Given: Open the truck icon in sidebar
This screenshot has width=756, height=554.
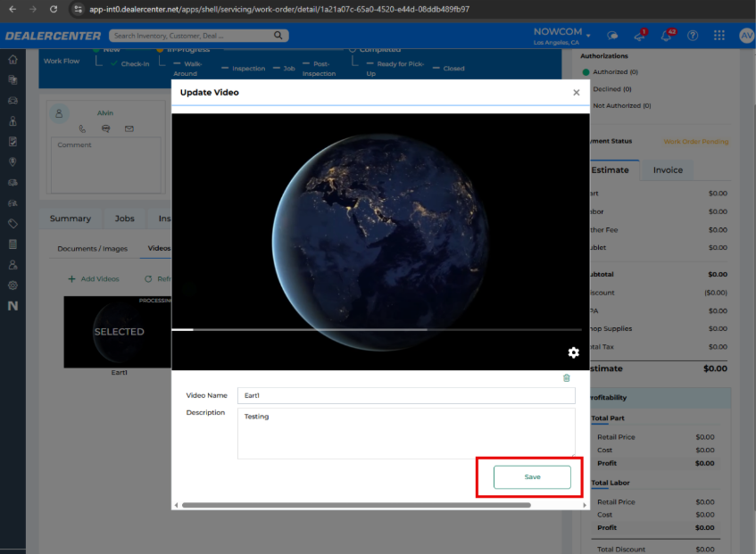Looking at the screenshot, I should tap(13, 183).
